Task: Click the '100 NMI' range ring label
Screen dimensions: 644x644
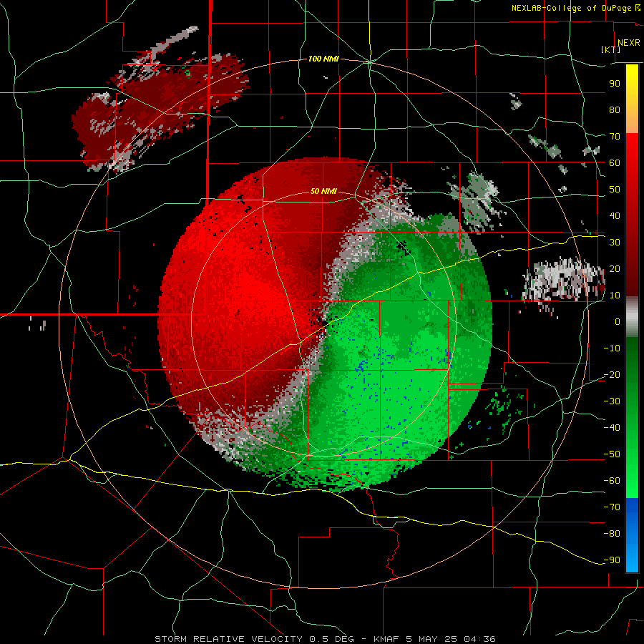Action: coord(323,59)
